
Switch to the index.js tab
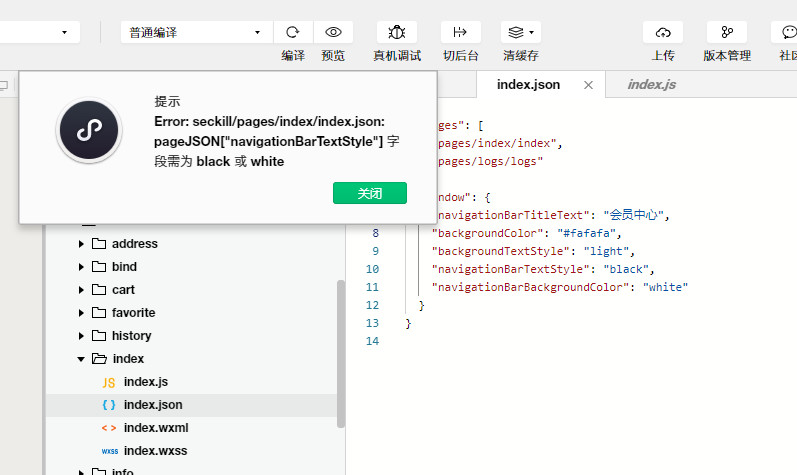tap(651, 85)
